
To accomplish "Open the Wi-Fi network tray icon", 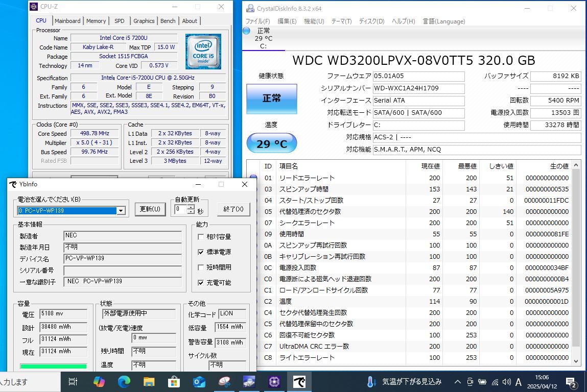I will [495, 382].
